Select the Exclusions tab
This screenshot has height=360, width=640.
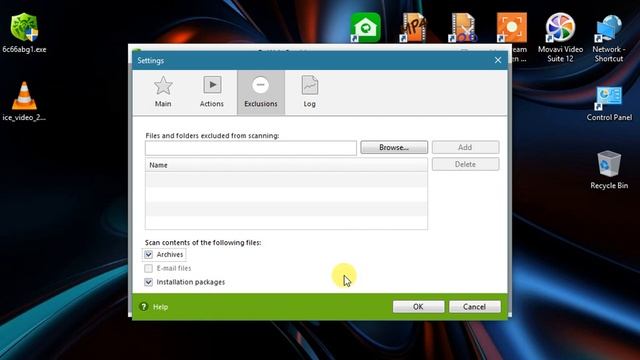(261, 92)
